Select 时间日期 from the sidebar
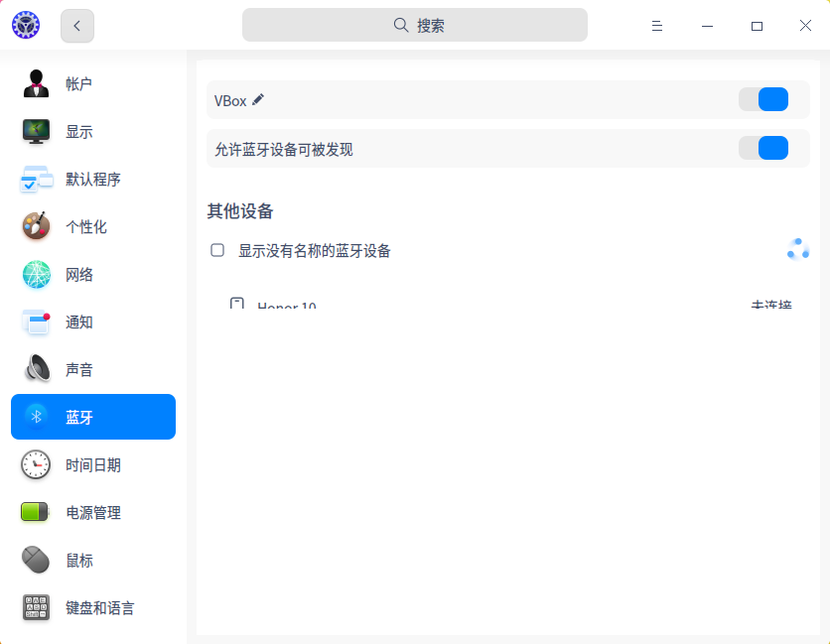 pyautogui.click(x=92, y=464)
